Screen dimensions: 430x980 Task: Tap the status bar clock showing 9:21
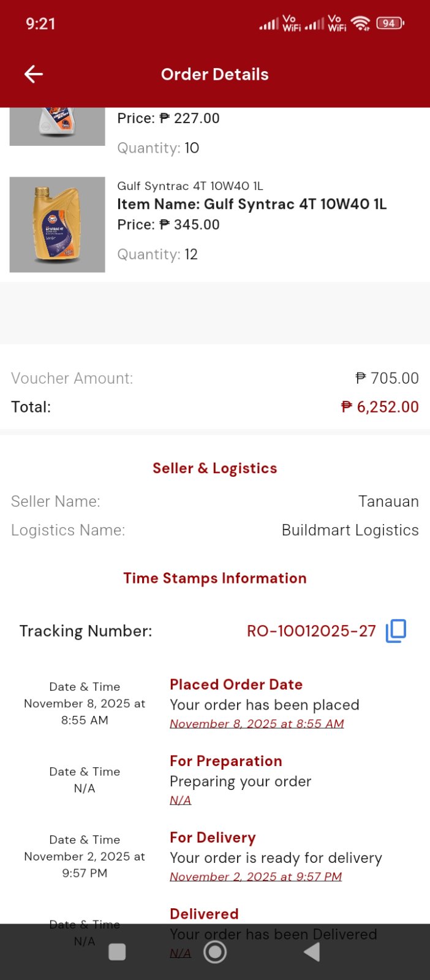40,24
